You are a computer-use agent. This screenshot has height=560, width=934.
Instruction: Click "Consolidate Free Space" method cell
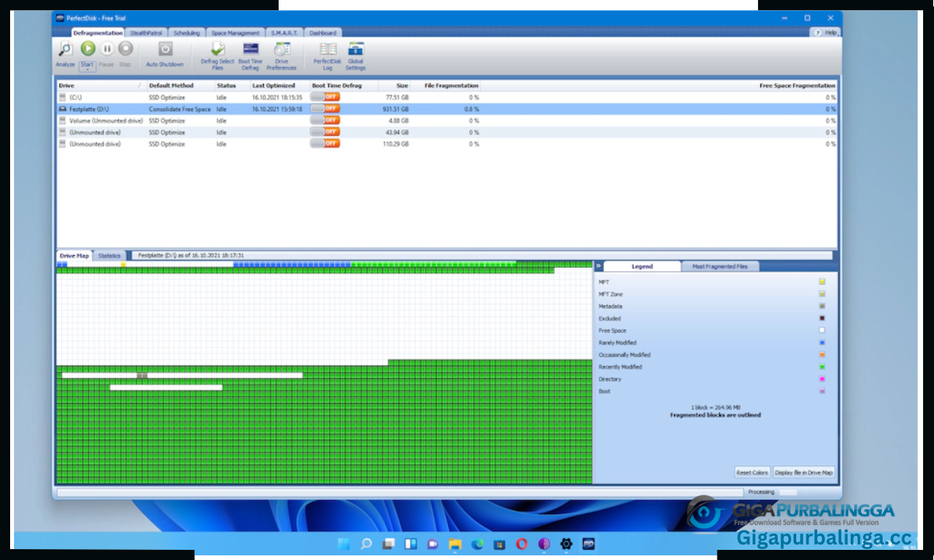click(x=180, y=109)
